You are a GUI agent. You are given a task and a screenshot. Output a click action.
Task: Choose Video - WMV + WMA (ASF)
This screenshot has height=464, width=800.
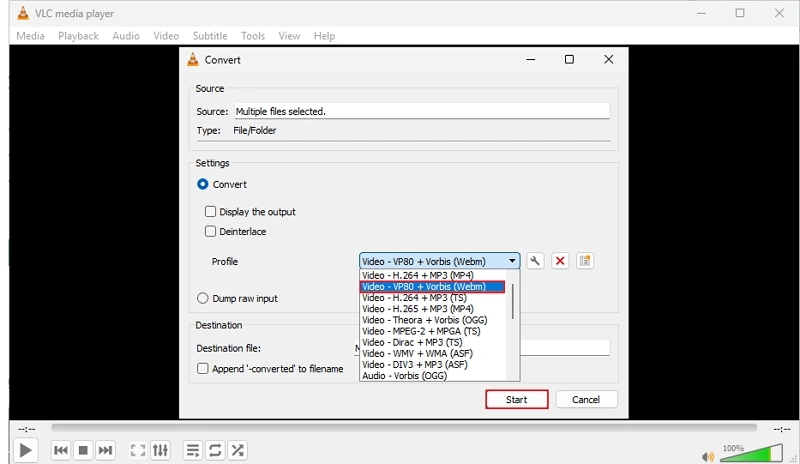click(x=433, y=354)
